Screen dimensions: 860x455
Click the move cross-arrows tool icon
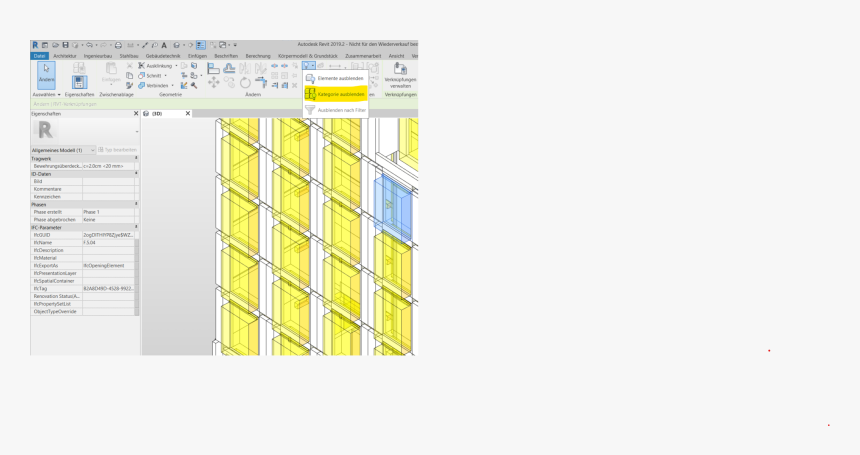coord(213,82)
